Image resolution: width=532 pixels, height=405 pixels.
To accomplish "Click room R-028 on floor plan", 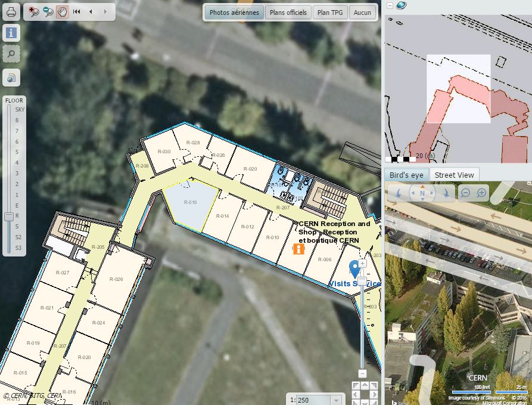I will (193, 143).
